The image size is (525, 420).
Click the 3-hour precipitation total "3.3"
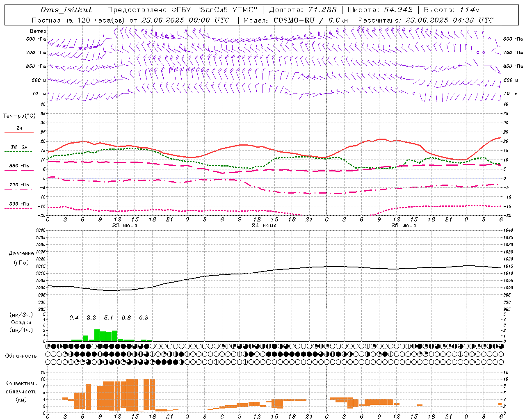point(91,318)
